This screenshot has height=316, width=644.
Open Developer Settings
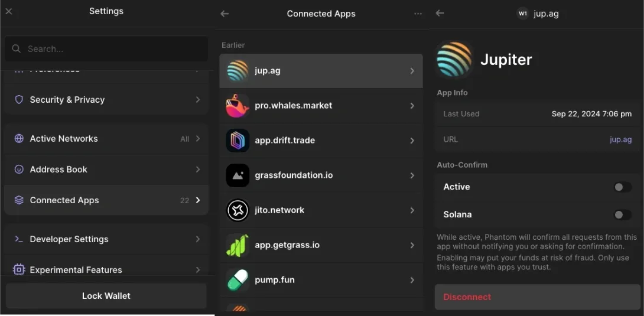(x=106, y=239)
